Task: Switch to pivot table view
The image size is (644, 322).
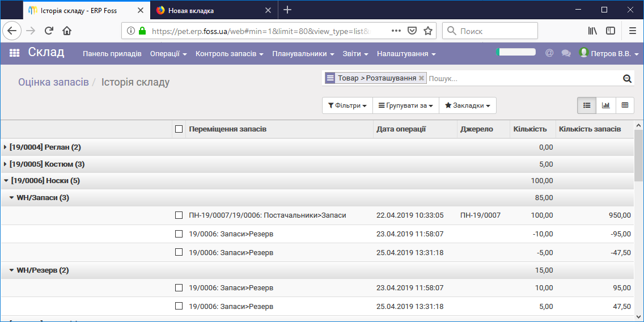Action: [625, 105]
